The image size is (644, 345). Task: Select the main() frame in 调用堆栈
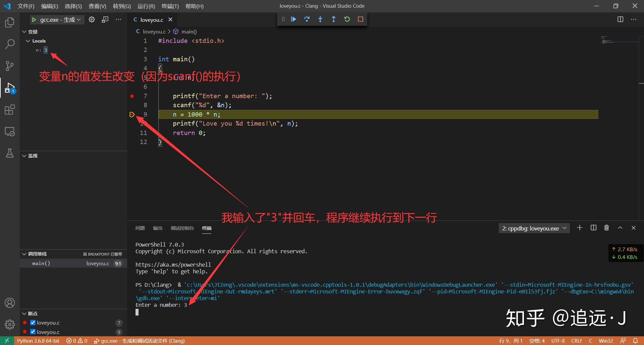point(41,263)
